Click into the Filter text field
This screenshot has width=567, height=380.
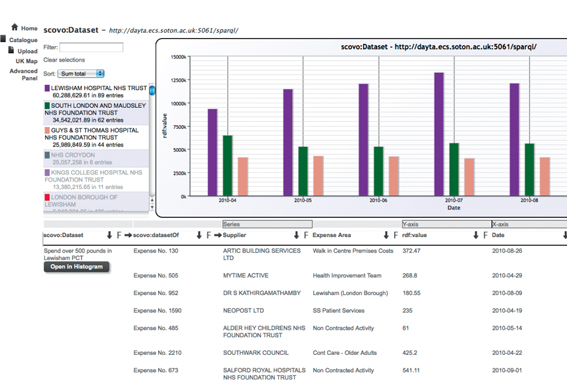pyautogui.click(x=91, y=47)
